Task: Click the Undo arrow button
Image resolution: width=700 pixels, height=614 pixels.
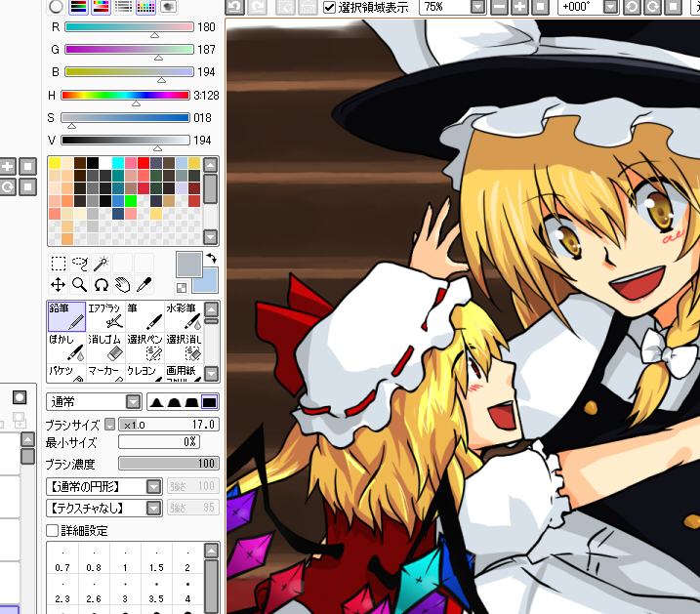Action: coord(235,6)
